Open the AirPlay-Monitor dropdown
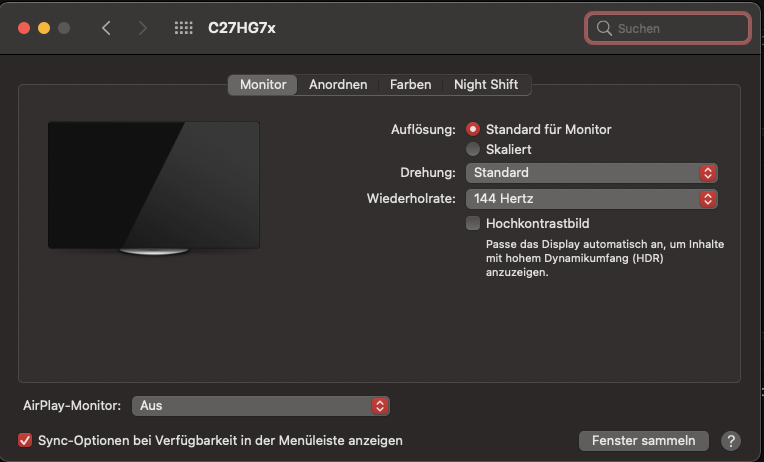The height and width of the screenshot is (462, 764). tap(261, 406)
